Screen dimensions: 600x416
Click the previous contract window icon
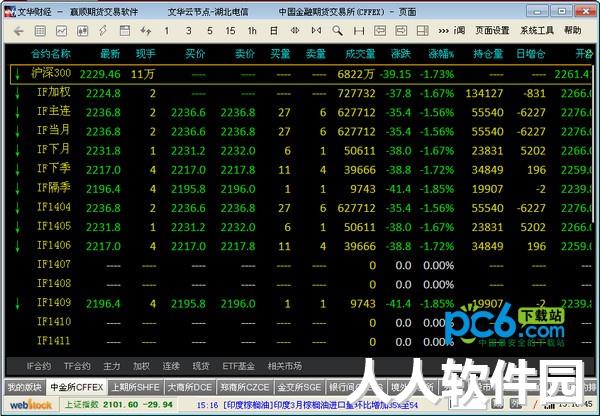pyautogui.click(x=380, y=31)
